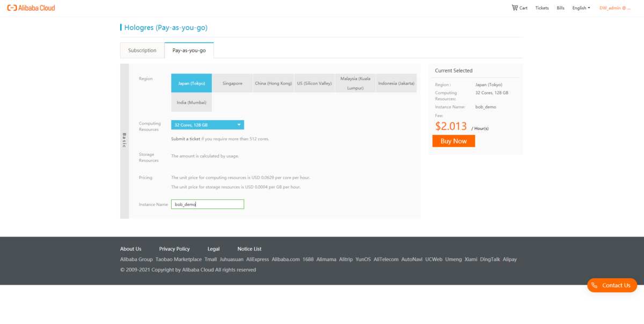The image size is (644, 324).
Task: Open the Privacy Policy footer link
Action: [x=174, y=249]
